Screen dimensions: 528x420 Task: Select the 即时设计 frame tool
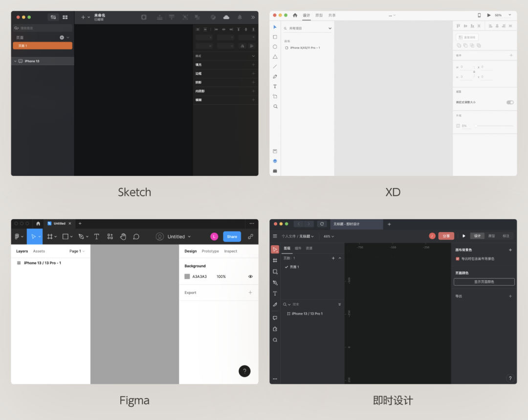[275, 261]
